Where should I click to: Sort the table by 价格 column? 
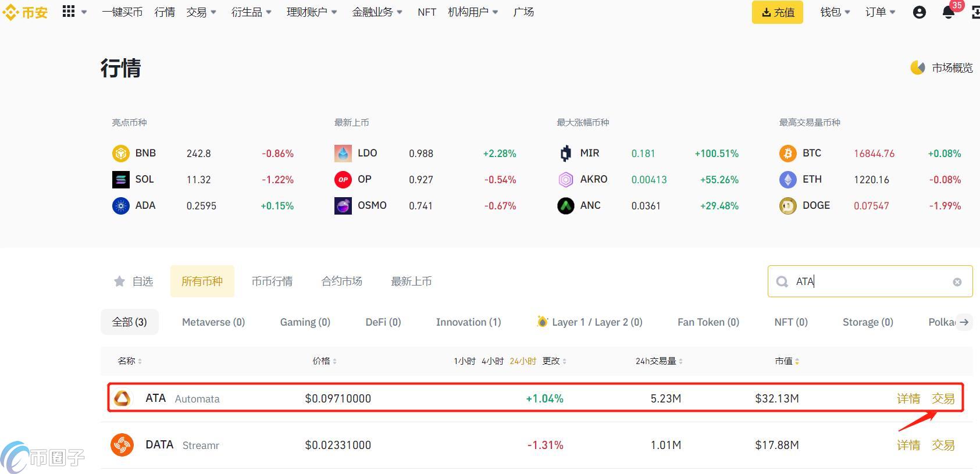(325, 361)
